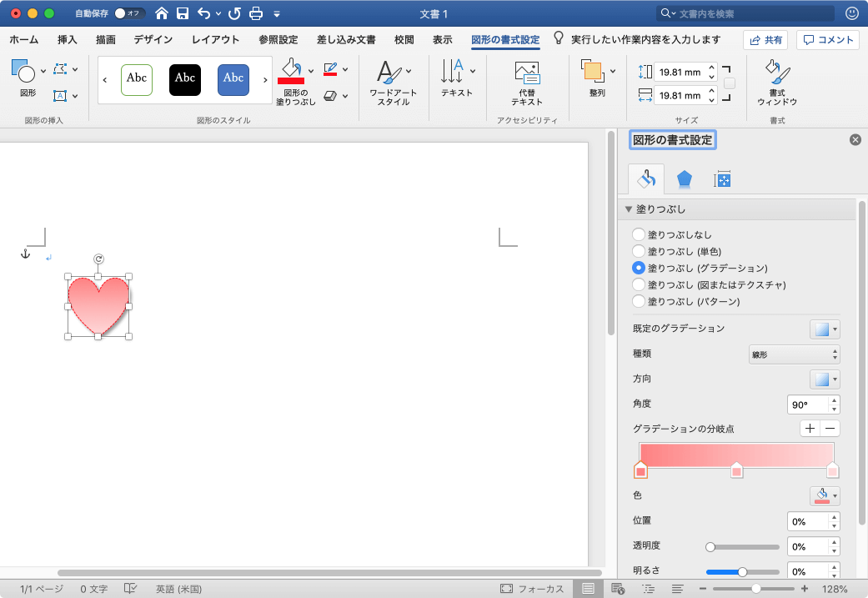Apply the black Abc shape style
The height and width of the screenshot is (598, 868).
(185, 80)
